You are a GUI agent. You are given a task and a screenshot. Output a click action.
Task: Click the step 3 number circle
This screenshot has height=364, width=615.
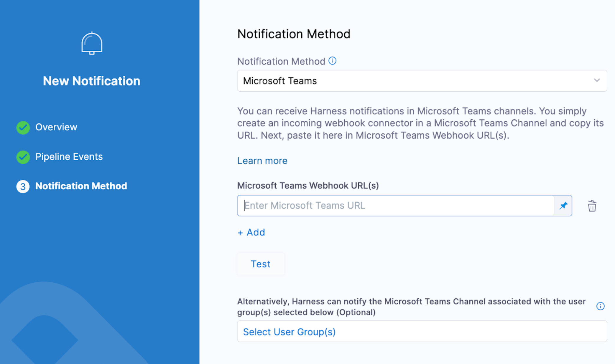point(23,186)
